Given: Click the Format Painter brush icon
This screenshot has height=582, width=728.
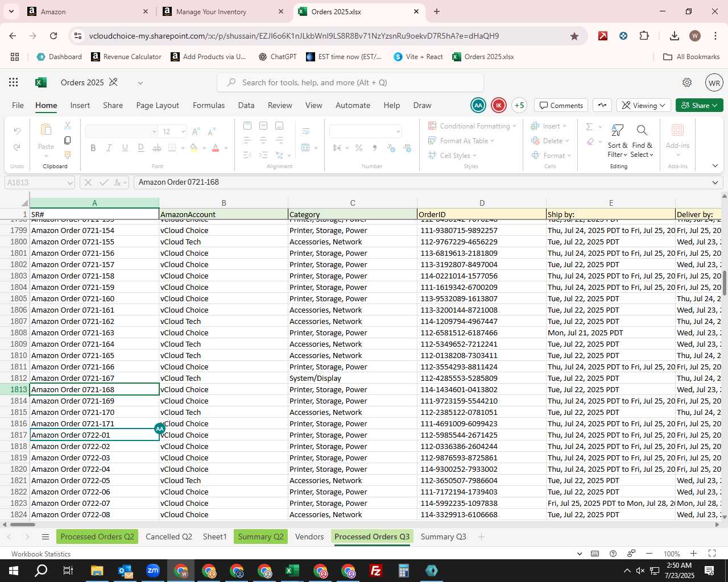Looking at the screenshot, I should [68, 155].
